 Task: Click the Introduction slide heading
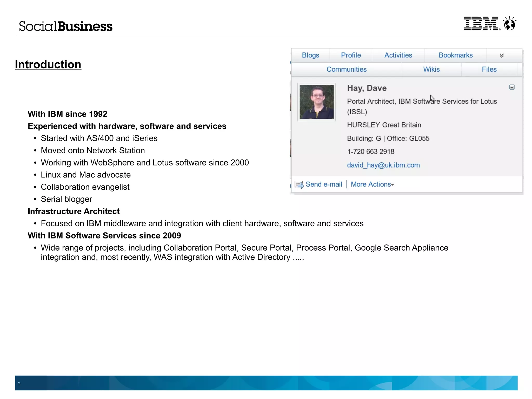click(48, 64)
